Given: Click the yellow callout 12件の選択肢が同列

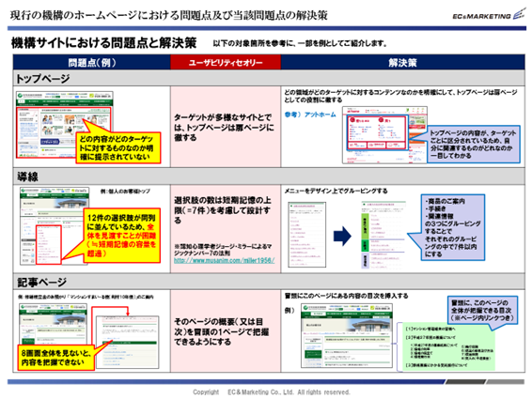Looking at the screenshot, I should pyautogui.click(x=121, y=236).
